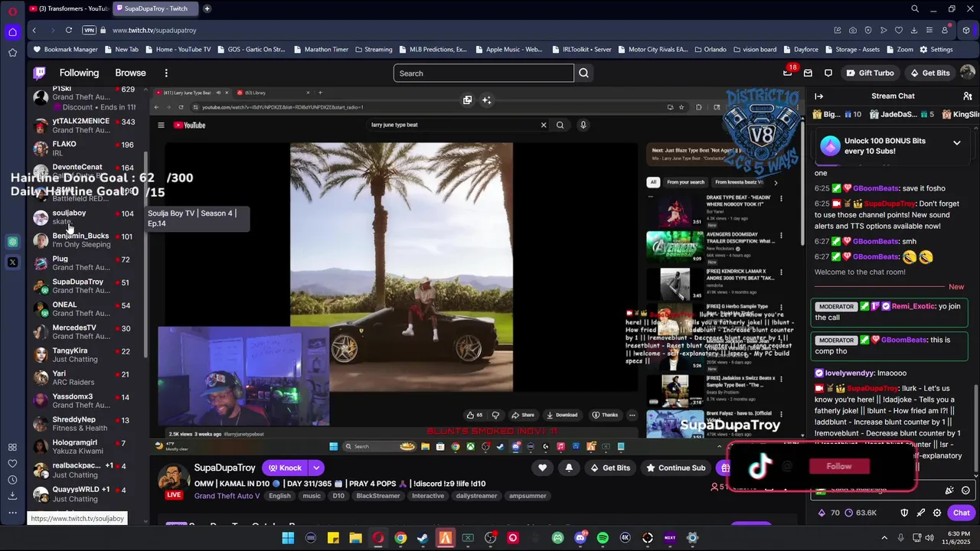Open Hologramgirl channel in sidebar
Viewport: 980px width, 551px height.
[84, 447]
